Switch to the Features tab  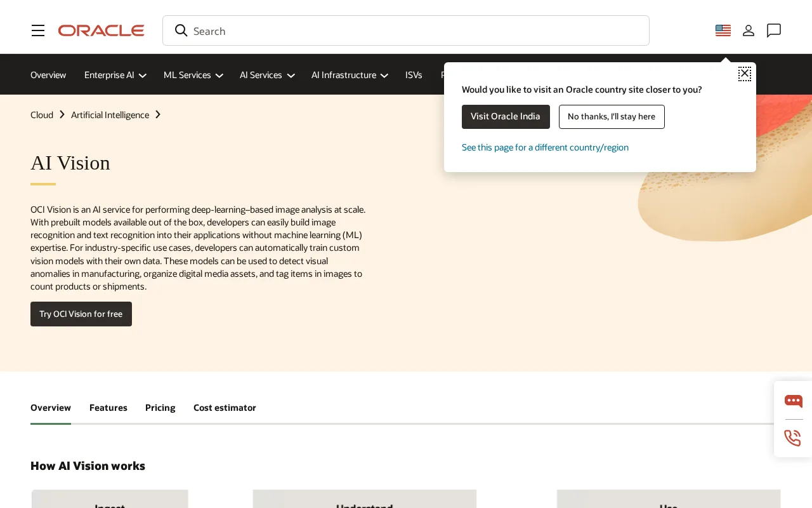click(x=108, y=408)
